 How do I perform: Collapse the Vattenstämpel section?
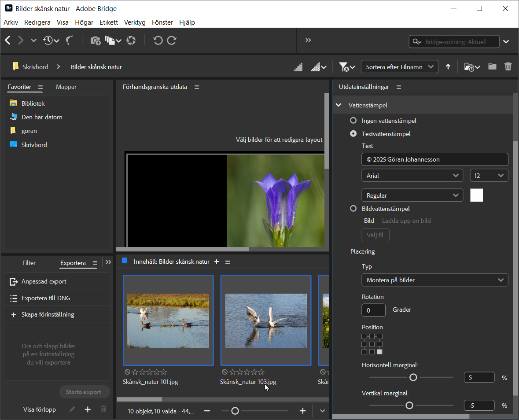tap(339, 105)
